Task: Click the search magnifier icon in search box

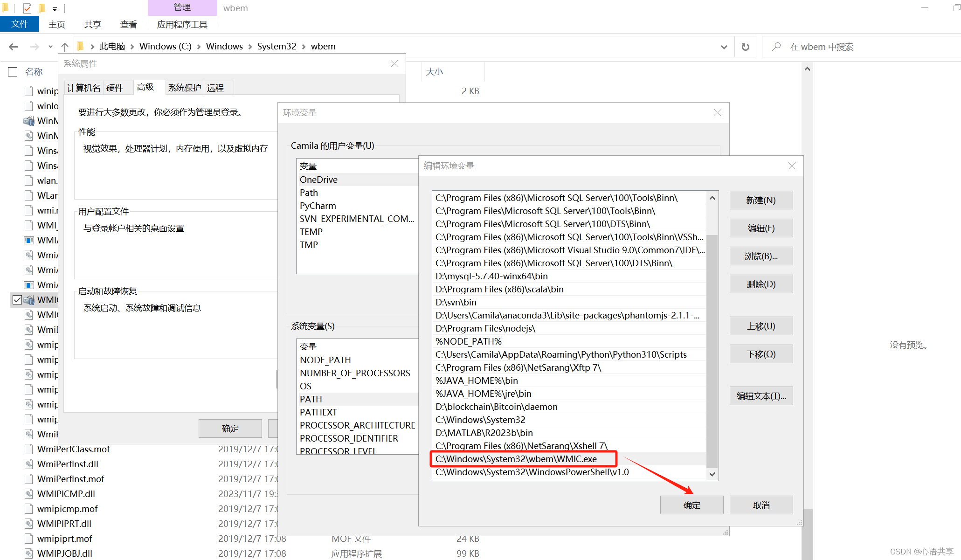Action: click(x=775, y=46)
